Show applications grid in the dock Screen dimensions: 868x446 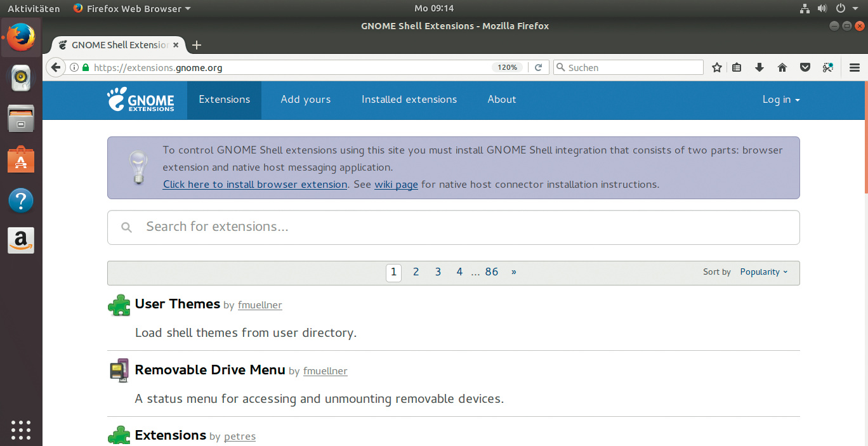pyautogui.click(x=21, y=430)
